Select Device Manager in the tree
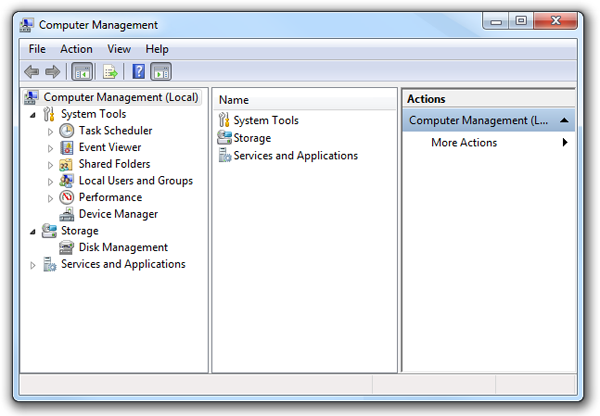The width and height of the screenshot is (600, 416). [118, 214]
